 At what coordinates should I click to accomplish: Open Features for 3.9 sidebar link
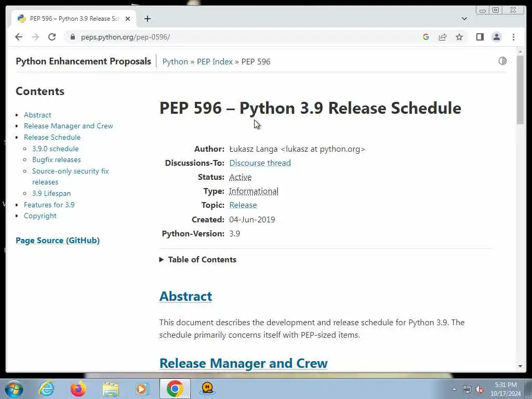pos(49,205)
